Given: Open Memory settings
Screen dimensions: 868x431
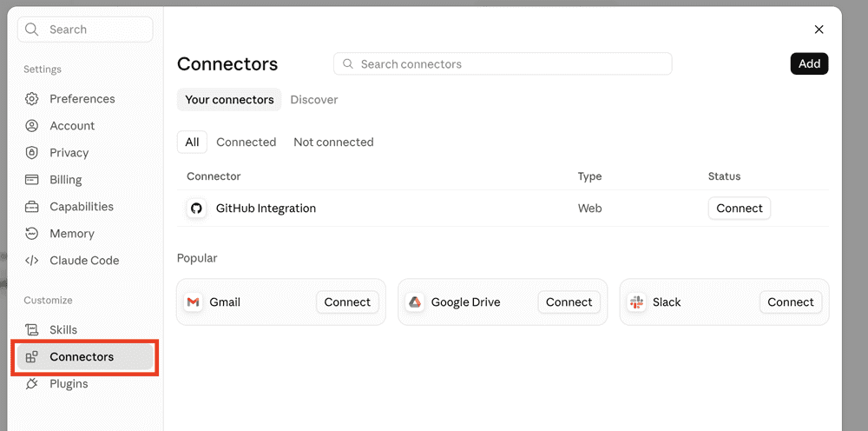Looking at the screenshot, I should click(x=85, y=233).
